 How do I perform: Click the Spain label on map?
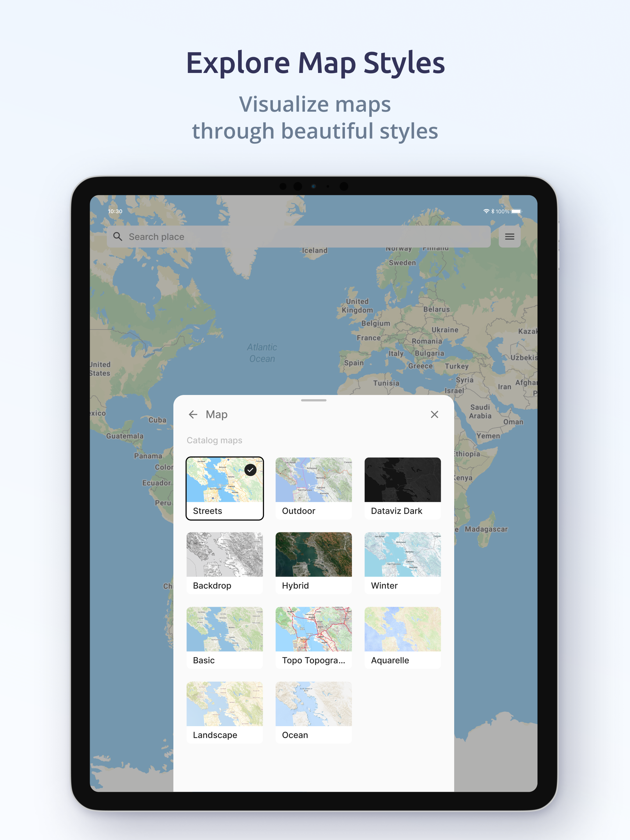click(x=354, y=363)
